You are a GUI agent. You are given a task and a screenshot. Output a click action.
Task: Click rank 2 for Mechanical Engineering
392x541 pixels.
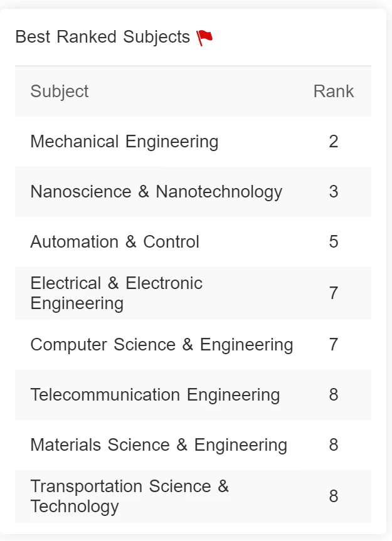pyautogui.click(x=333, y=142)
